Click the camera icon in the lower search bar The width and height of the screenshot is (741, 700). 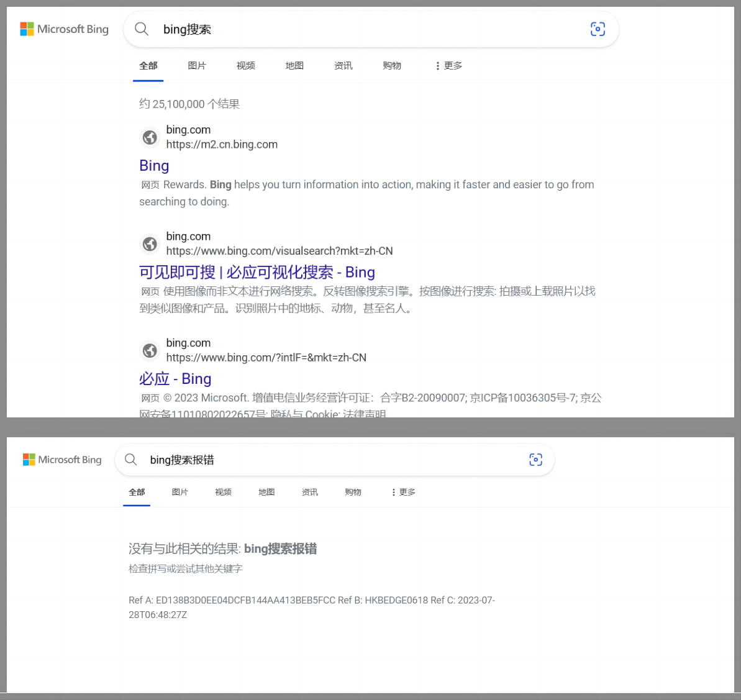pyautogui.click(x=535, y=460)
